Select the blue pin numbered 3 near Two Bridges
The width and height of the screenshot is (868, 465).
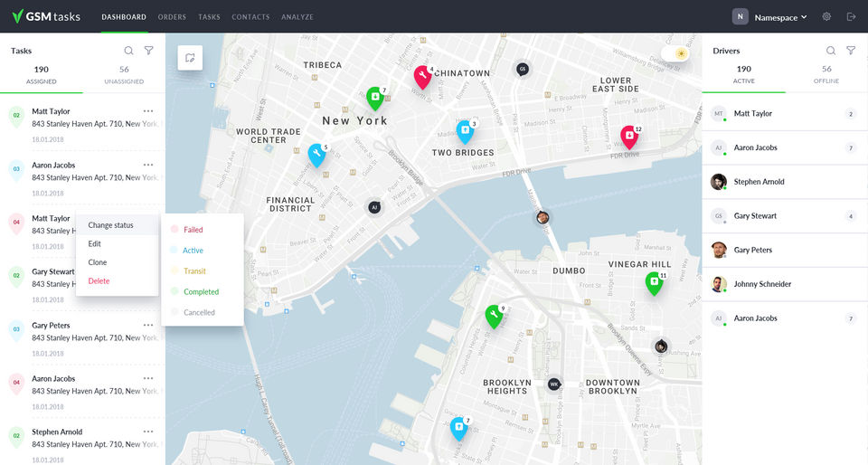click(465, 131)
